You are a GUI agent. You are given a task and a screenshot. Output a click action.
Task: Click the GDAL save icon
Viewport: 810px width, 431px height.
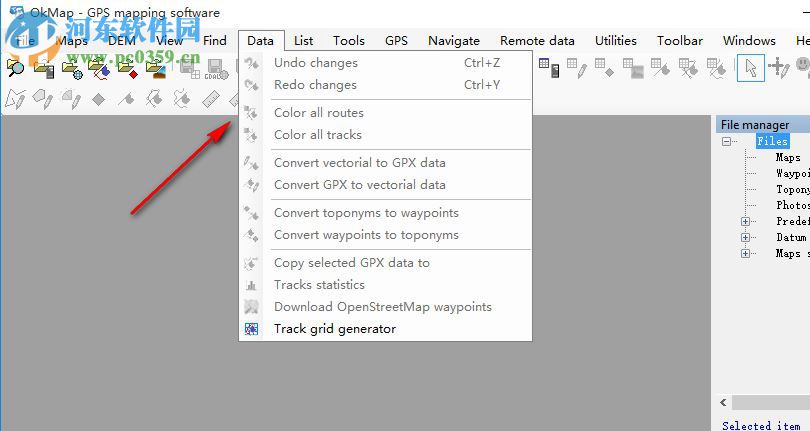(216, 69)
